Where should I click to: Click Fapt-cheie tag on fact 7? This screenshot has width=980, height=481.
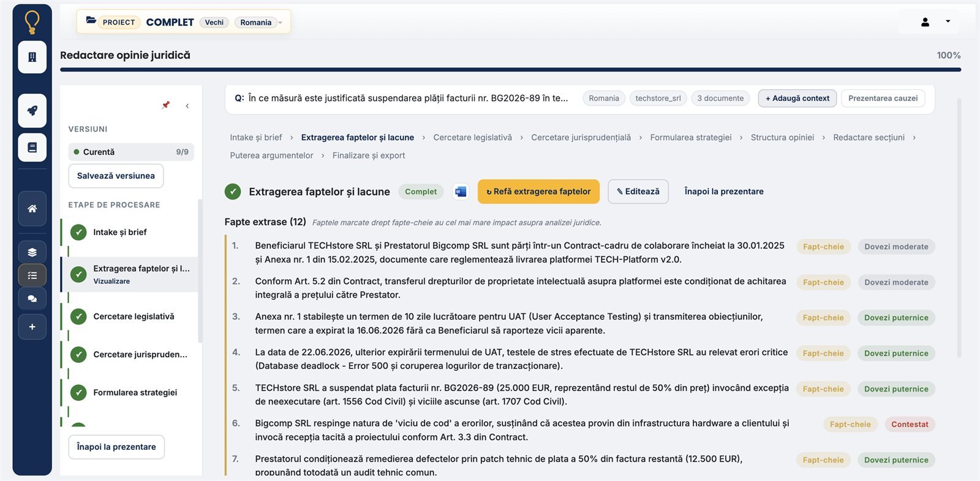(823, 460)
